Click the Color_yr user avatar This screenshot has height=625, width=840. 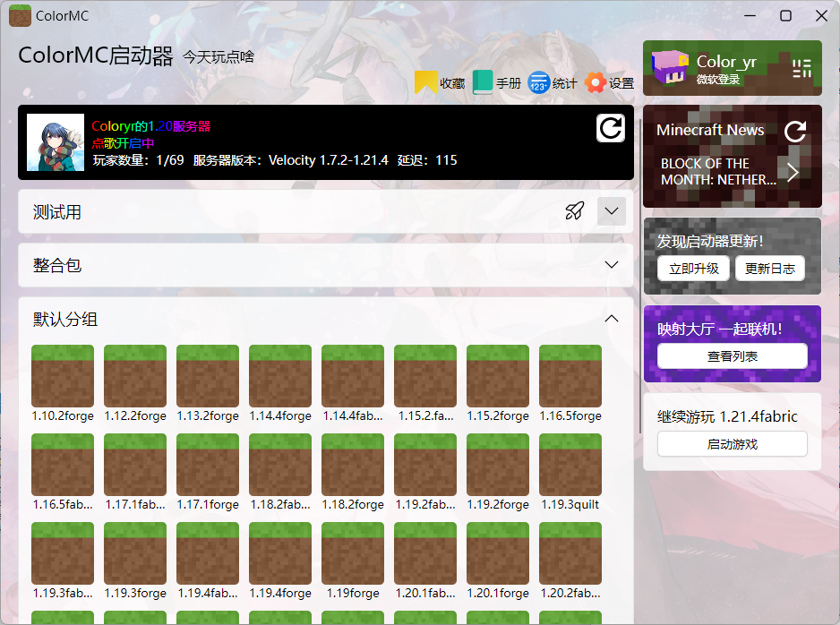pos(670,68)
